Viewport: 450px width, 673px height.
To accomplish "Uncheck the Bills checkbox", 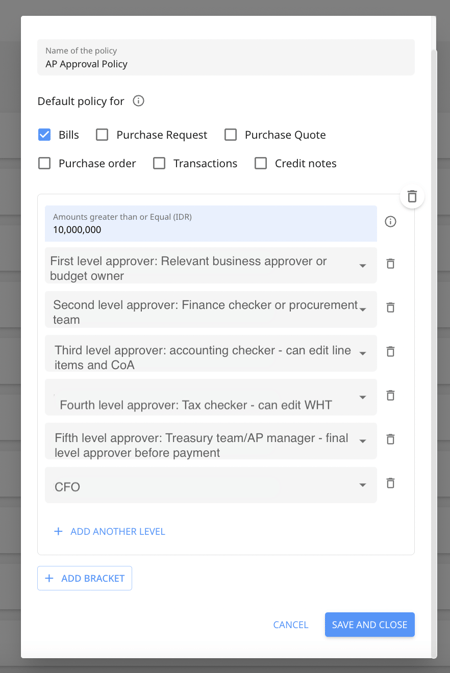I will (44, 135).
